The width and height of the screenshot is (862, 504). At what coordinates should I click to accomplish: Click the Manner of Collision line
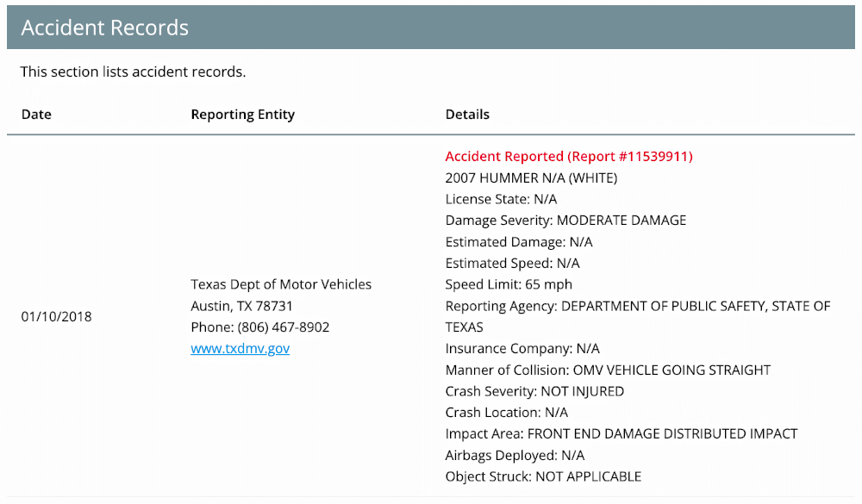pos(608,370)
